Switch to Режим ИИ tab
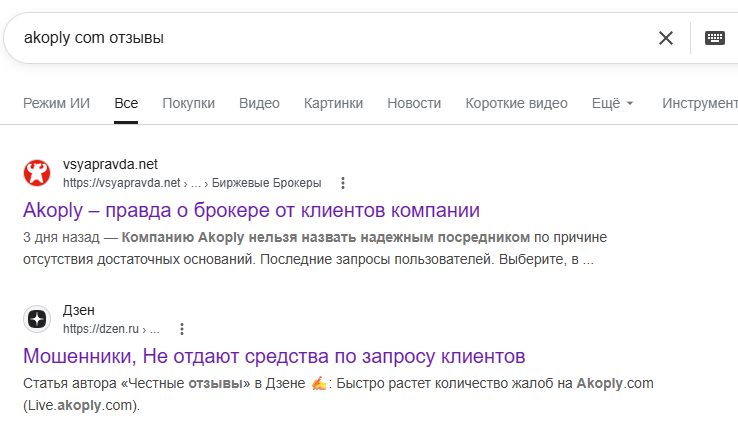Screen dimensions: 738x427 [x=56, y=103]
